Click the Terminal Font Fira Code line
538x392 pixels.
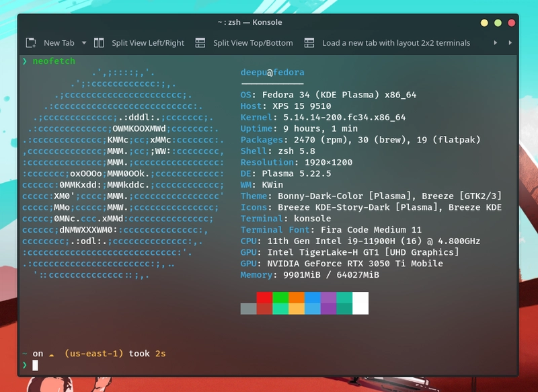click(x=331, y=230)
